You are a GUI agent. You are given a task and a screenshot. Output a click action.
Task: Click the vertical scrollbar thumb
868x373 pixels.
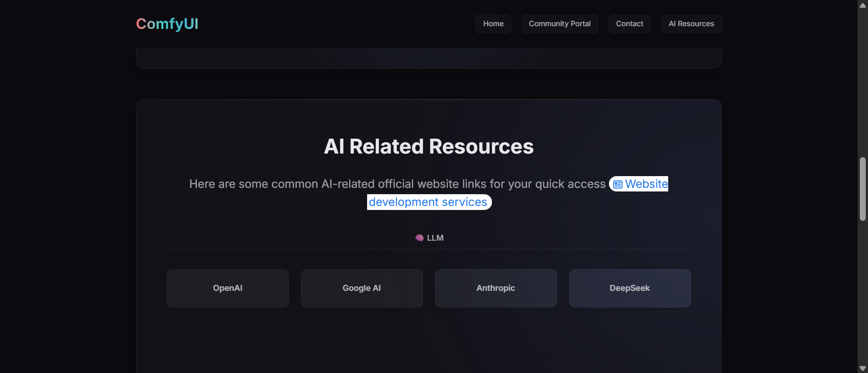863,189
